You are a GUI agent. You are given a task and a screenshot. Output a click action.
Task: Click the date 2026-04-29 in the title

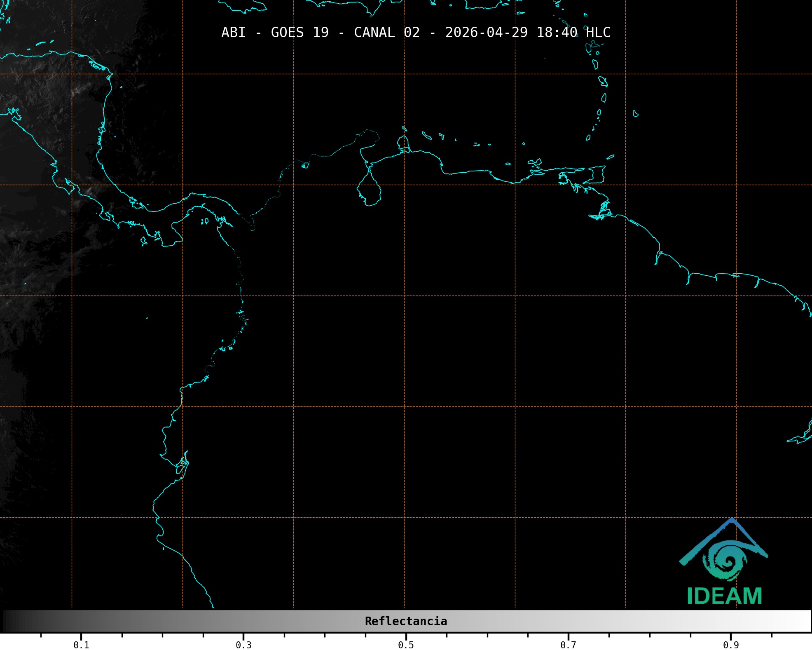pyautogui.click(x=486, y=33)
